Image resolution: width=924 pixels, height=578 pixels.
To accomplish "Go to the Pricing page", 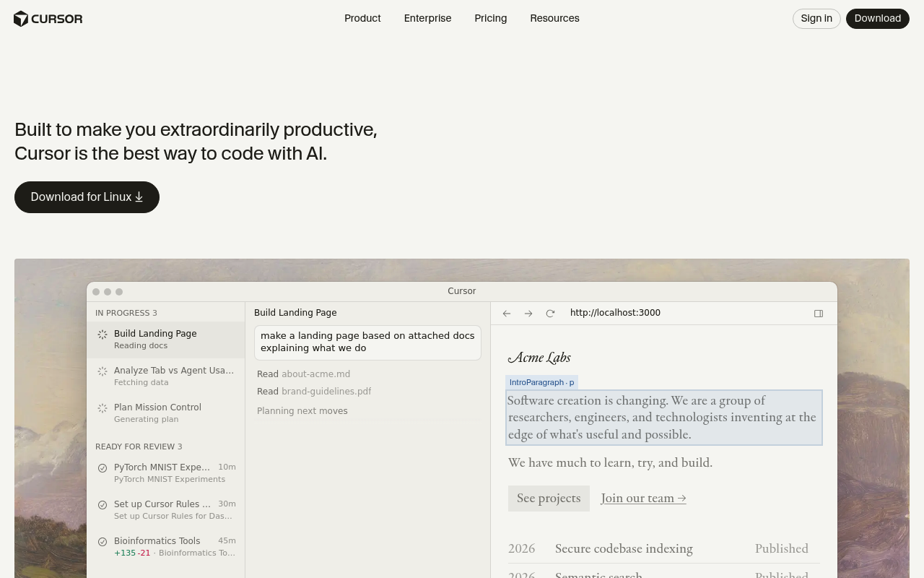I will pyautogui.click(x=490, y=19).
